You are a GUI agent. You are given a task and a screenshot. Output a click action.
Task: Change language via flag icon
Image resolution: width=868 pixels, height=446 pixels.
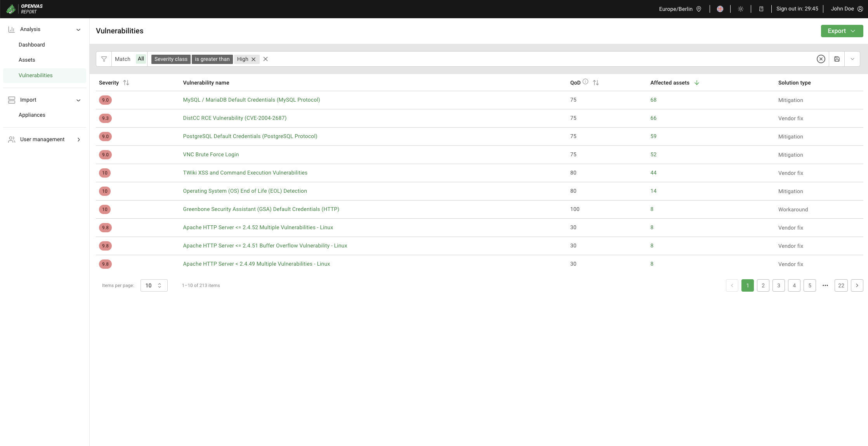(720, 9)
